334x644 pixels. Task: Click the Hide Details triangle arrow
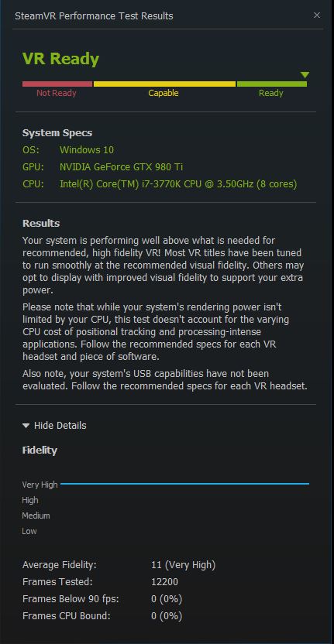click(x=26, y=426)
